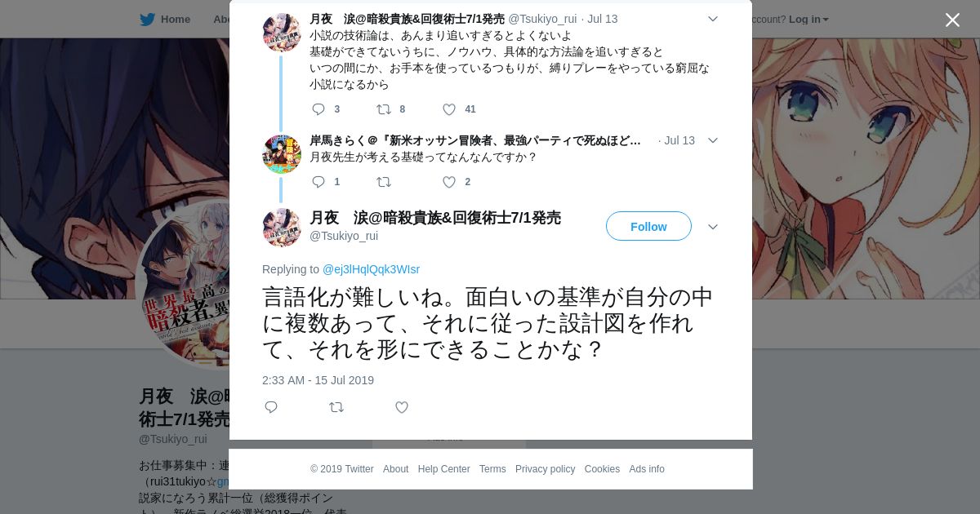Retweet the tweet with 8 retweets
Screen dimensions: 980x514
click(x=383, y=109)
